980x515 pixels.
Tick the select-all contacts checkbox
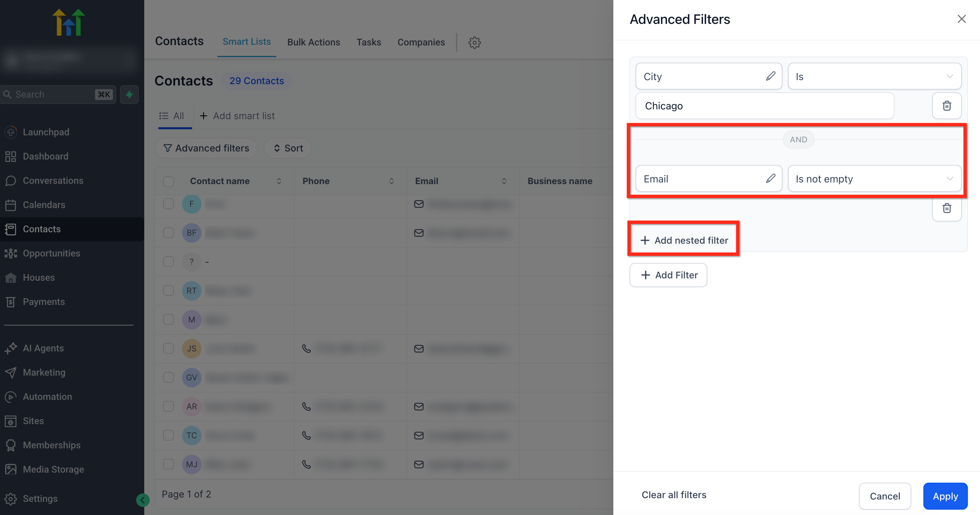[169, 181]
